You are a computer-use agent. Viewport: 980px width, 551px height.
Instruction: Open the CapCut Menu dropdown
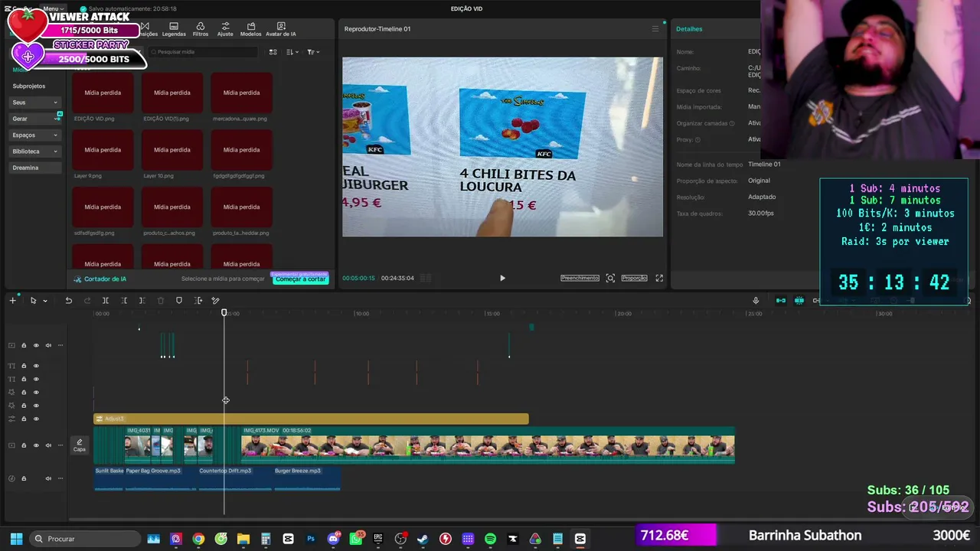[54, 8]
